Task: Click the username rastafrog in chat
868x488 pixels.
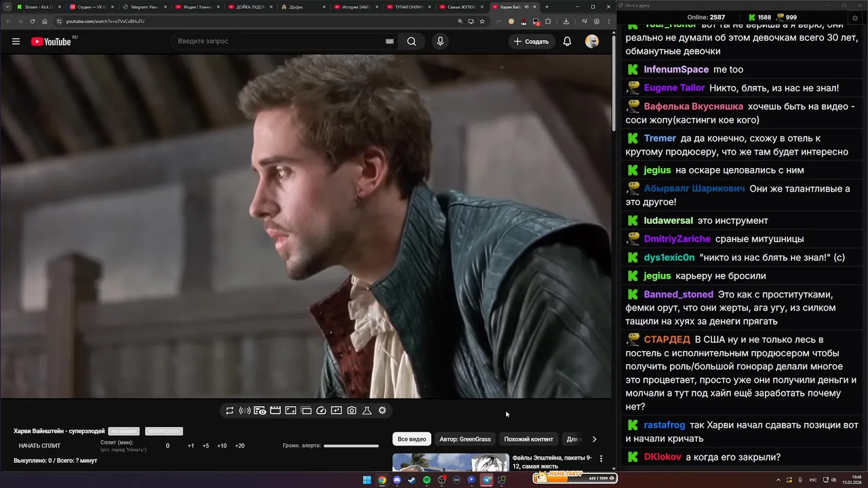Action: click(x=665, y=426)
